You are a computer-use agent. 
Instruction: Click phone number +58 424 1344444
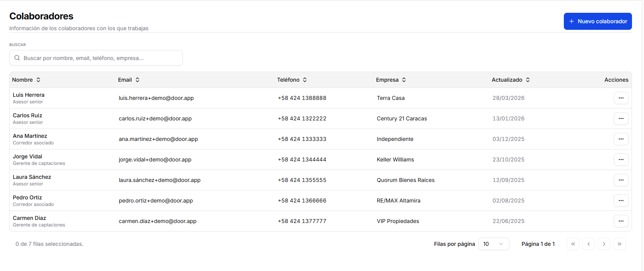302,160
